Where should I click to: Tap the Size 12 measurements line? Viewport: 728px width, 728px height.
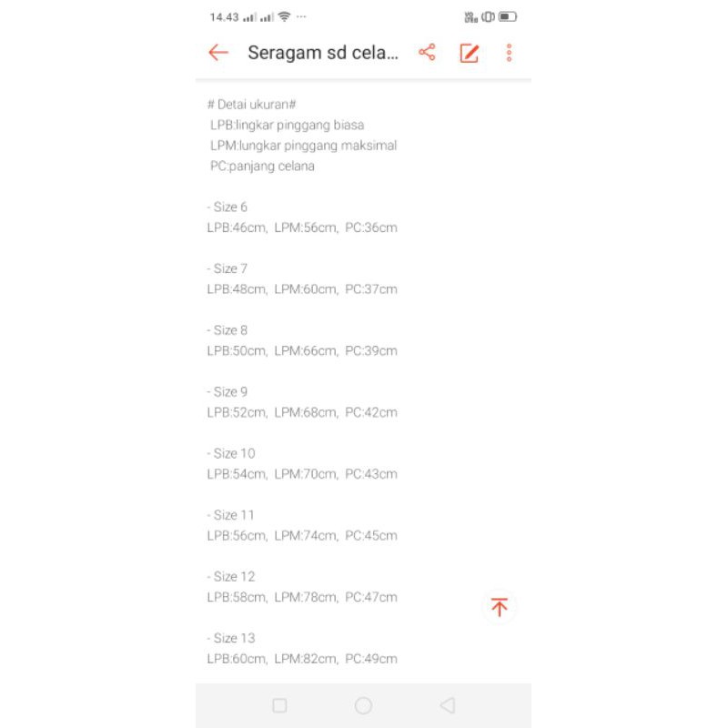click(301, 597)
